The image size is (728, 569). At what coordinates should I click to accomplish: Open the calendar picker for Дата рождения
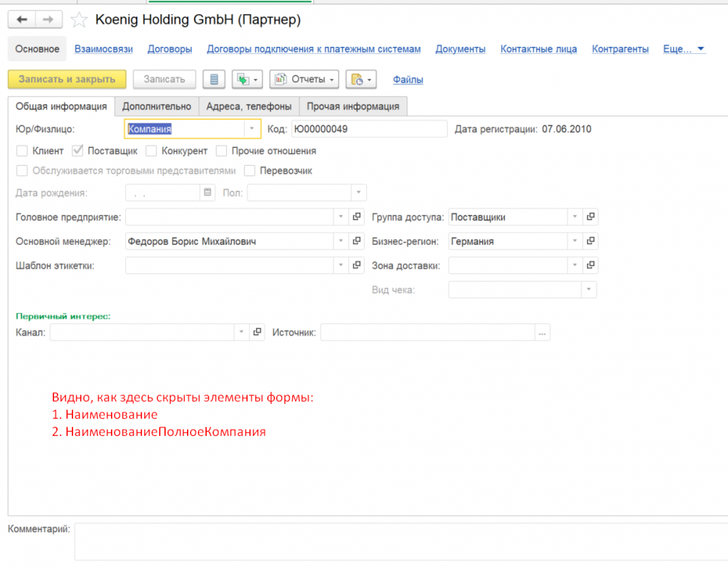coord(208,193)
